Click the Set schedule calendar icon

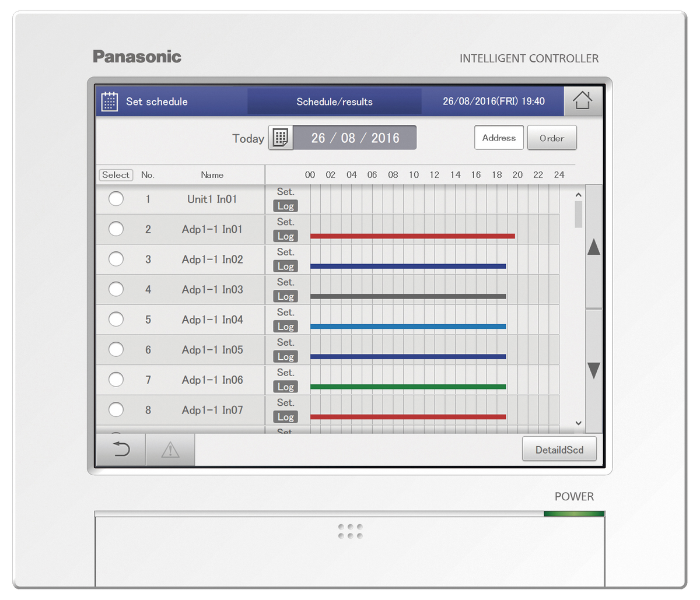[x=110, y=101]
